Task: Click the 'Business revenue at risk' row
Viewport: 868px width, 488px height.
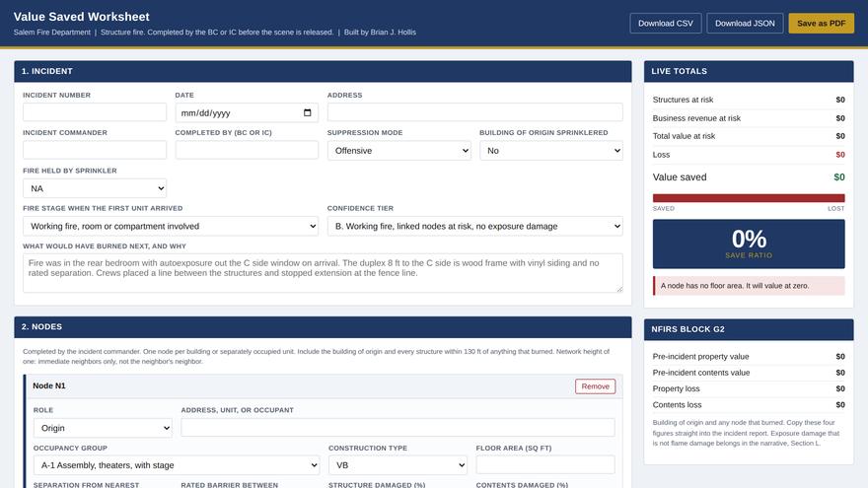Action: coord(749,118)
